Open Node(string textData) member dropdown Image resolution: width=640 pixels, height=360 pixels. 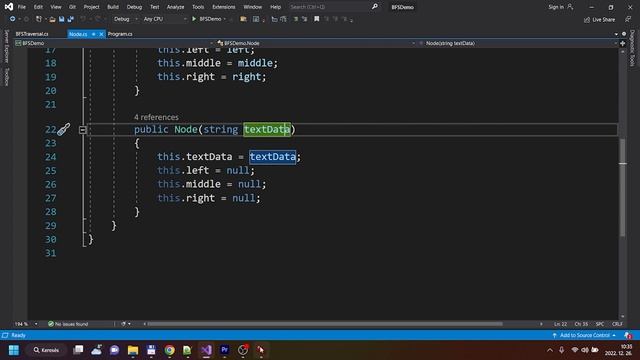518,43
